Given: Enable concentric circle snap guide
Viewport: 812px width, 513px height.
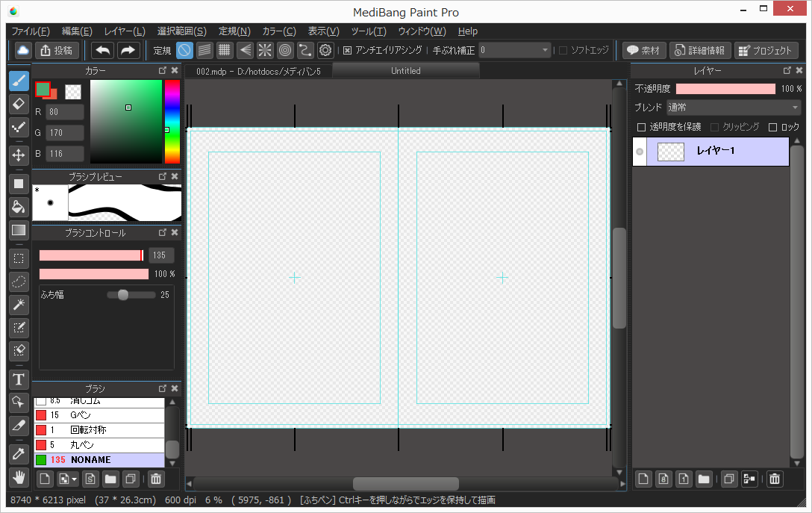Looking at the screenshot, I should [x=285, y=50].
